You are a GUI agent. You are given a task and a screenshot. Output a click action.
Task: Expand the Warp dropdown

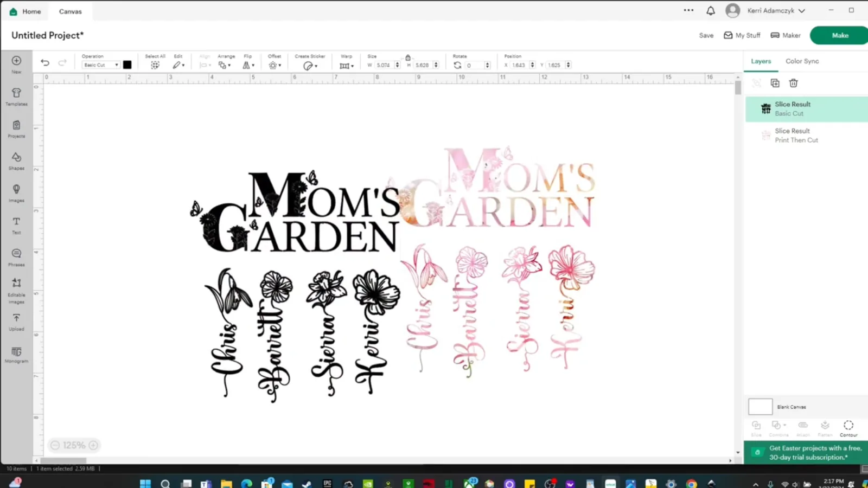point(347,66)
